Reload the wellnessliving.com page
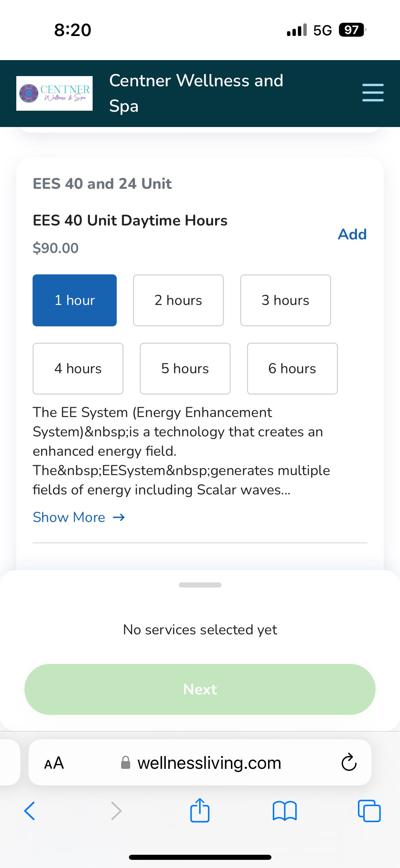This screenshot has height=868, width=400. [x=349, y=763]
